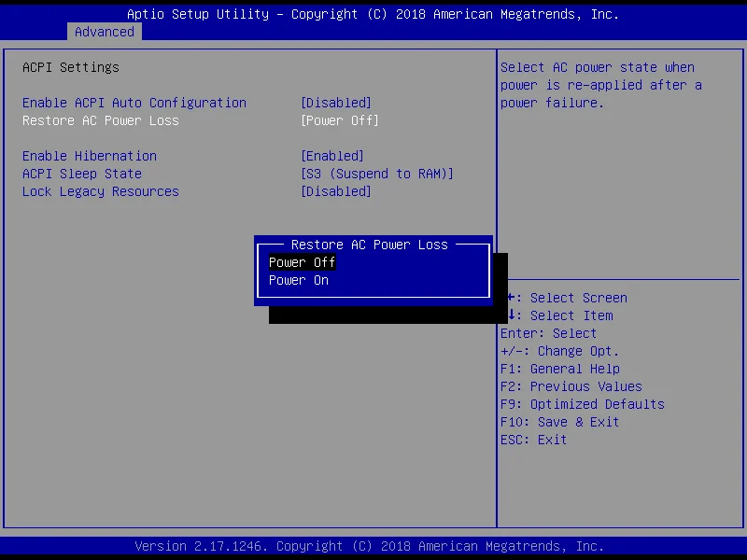Choose Power On in the popup

[x=299, y=280]
